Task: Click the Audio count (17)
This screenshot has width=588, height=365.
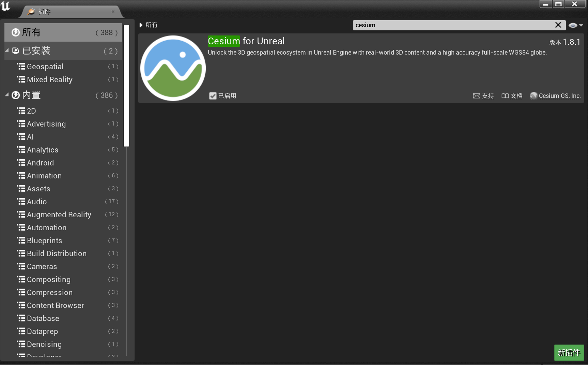Action: [112, 202]
